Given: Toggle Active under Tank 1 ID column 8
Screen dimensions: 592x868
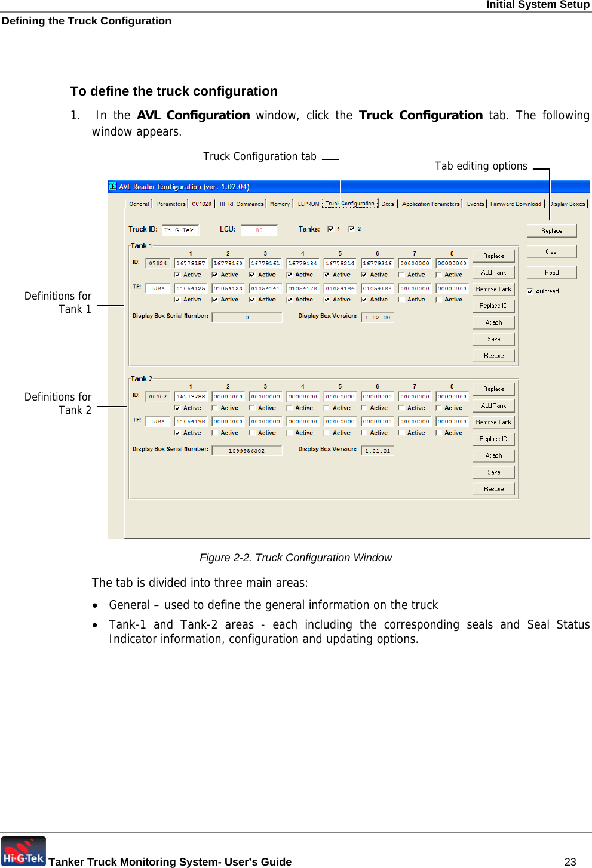Looking at the screenshot, I should (439, 275).
